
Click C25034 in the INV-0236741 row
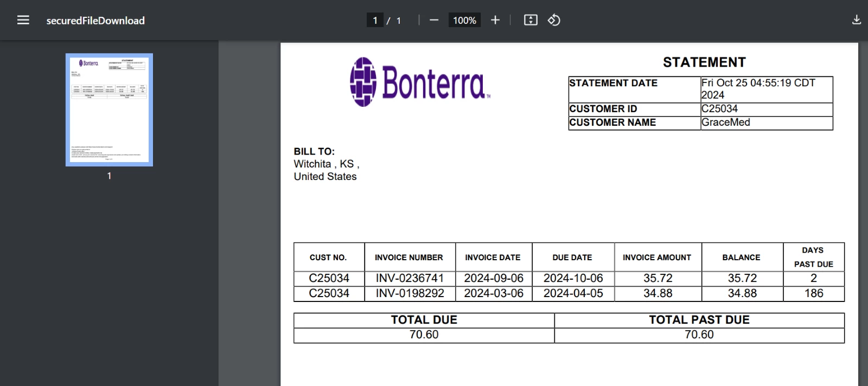pos(329,278)
